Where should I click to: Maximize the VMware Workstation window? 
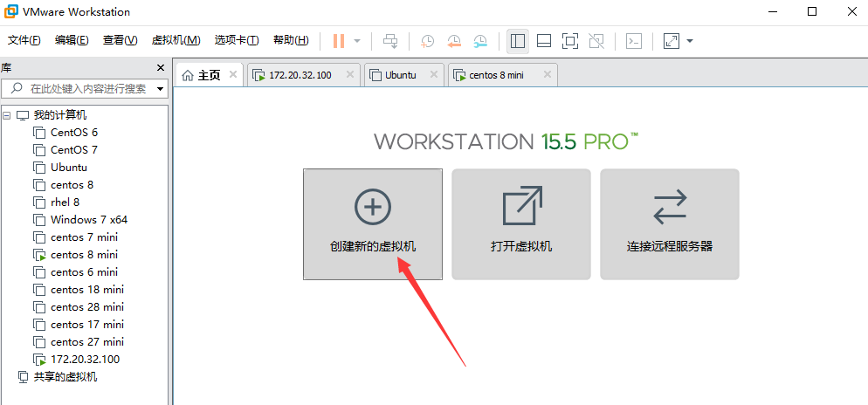coord(812,11)
